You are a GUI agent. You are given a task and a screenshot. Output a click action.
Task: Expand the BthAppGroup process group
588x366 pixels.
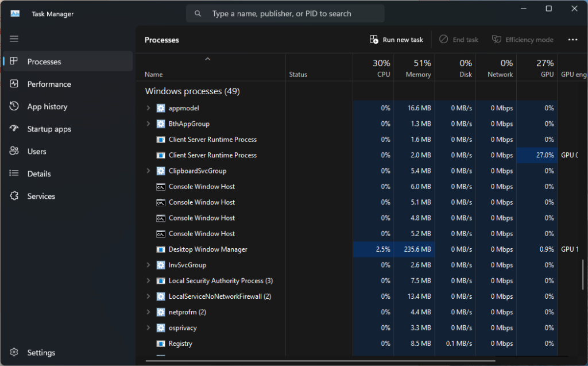[x=148, y=124]
